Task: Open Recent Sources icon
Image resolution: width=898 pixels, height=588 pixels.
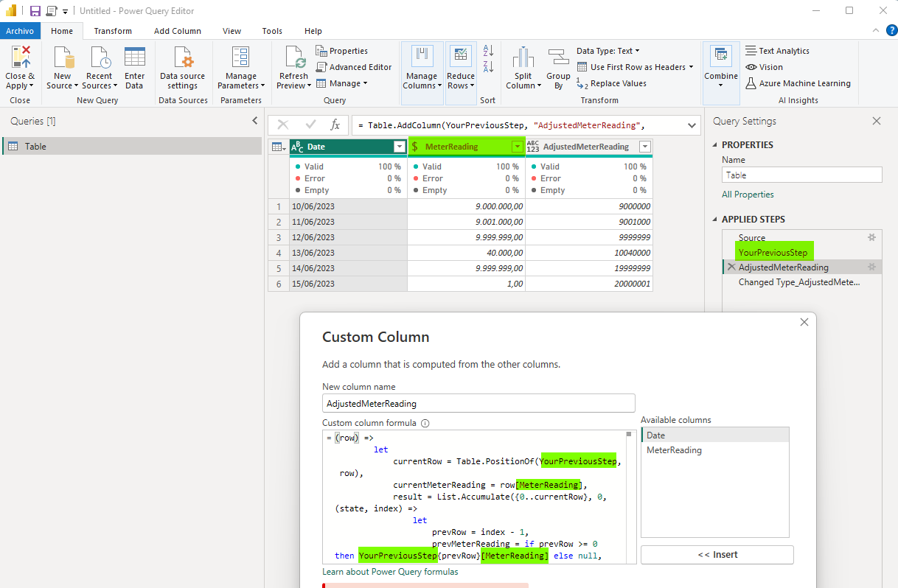Action: [99, 57]
